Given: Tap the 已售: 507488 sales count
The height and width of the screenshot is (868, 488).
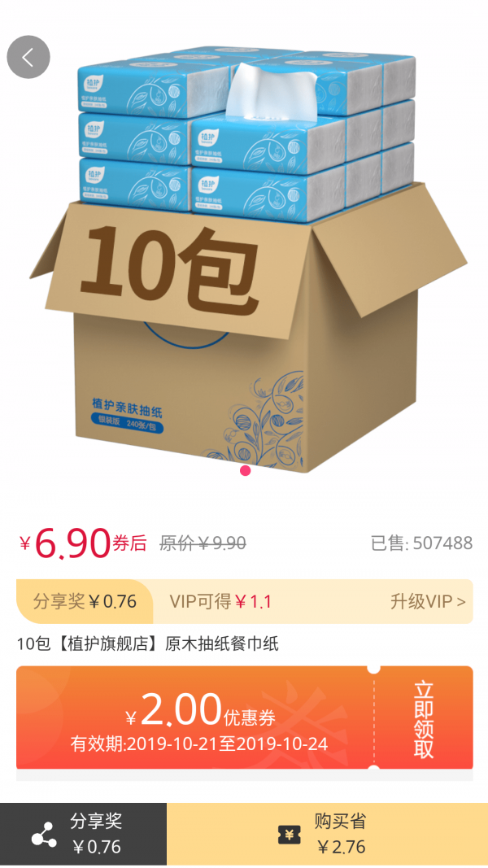Looking at the screenshot, I should 421,543.
